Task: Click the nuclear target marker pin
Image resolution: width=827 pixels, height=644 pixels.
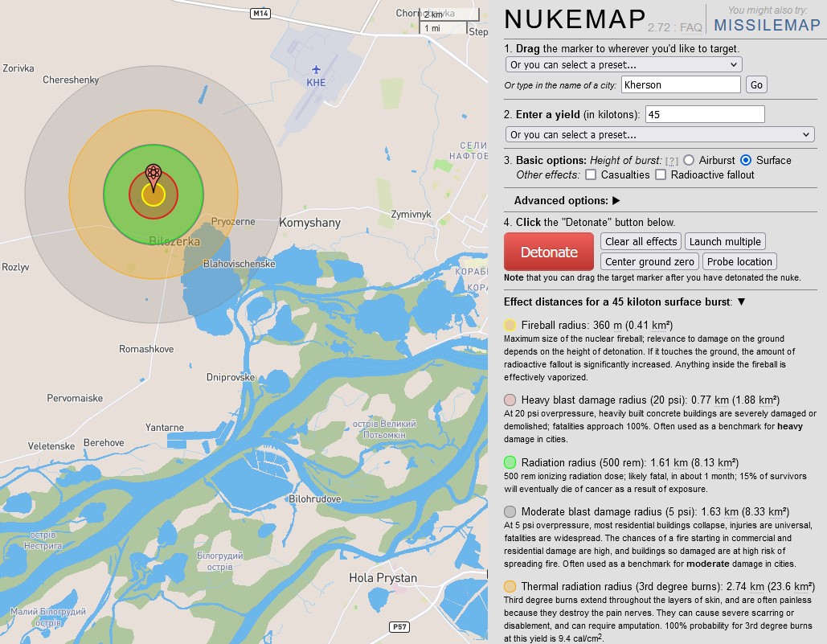Action: point(154,177)
